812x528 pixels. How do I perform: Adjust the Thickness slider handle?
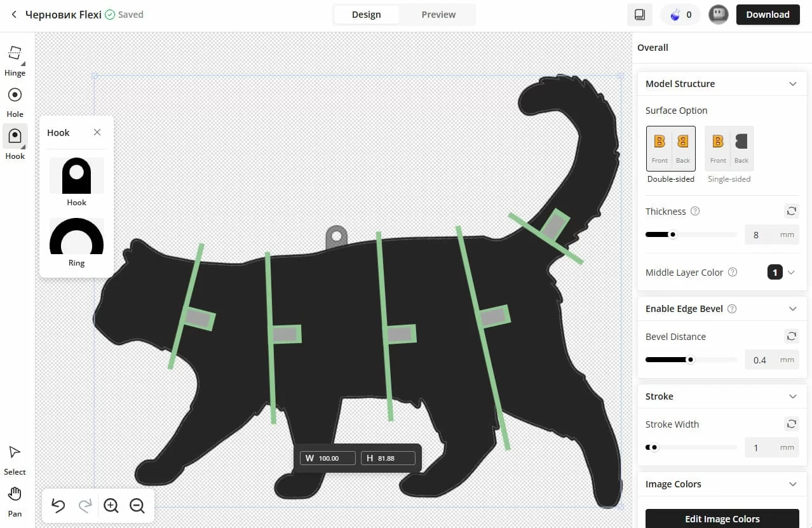(x=673, y=234)
